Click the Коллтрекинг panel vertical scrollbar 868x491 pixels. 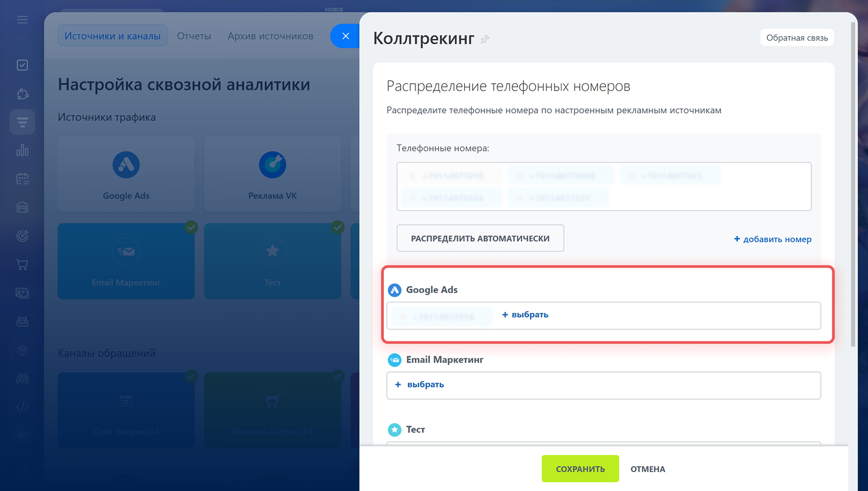[853, 184]
